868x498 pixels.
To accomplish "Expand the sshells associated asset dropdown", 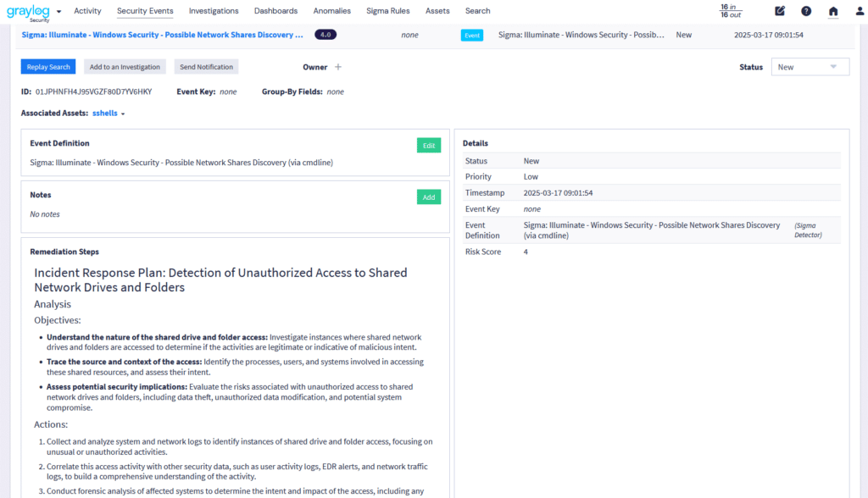I will 108,113.
